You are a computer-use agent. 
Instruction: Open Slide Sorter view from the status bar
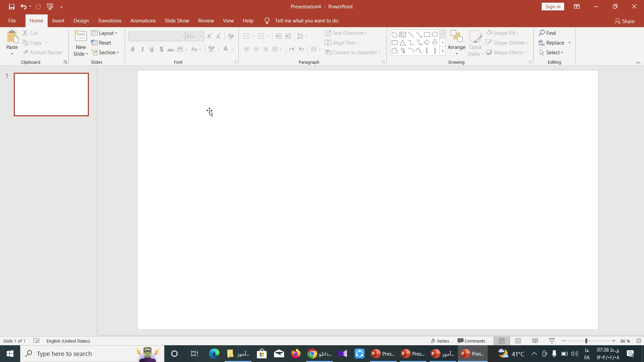pyautogui.click(x=518, y=341)
